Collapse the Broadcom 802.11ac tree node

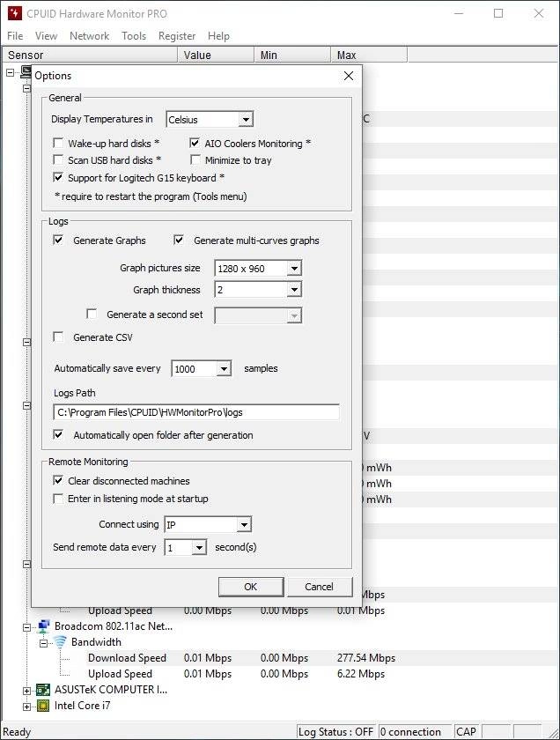click(x=27, y=627)
